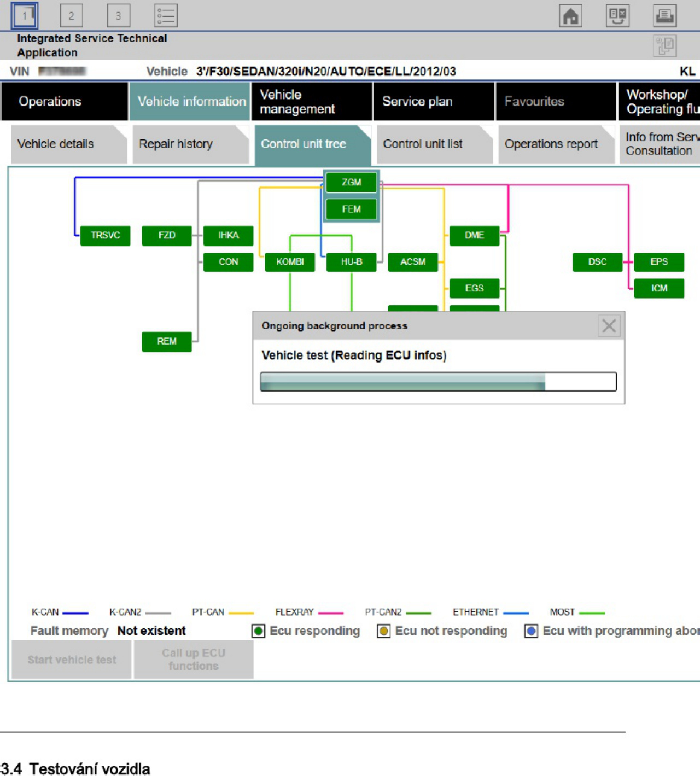700x776 pixels.
Task: Open Vehicle information main menu
Action: pyautogui.click(x=190, y=102)
